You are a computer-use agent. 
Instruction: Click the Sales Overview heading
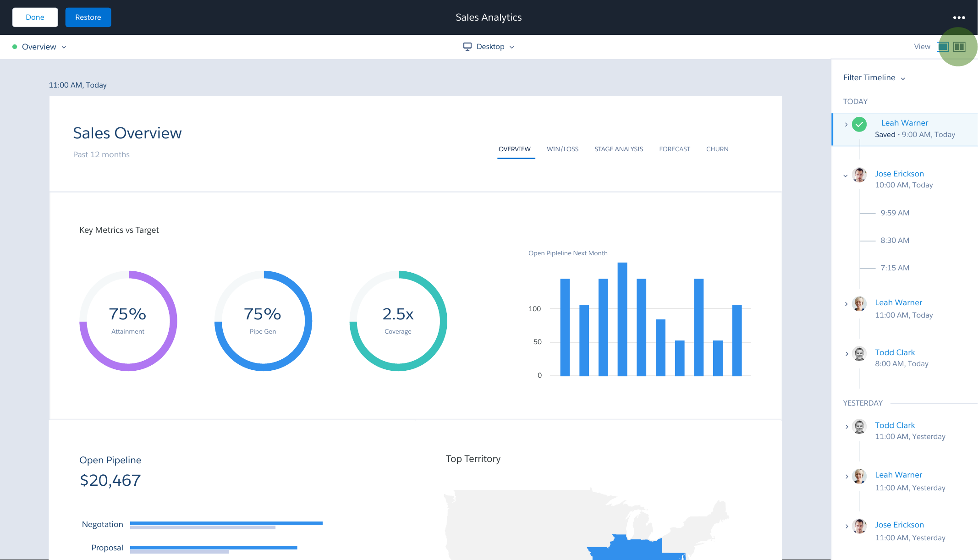click(x=127, y=133)
